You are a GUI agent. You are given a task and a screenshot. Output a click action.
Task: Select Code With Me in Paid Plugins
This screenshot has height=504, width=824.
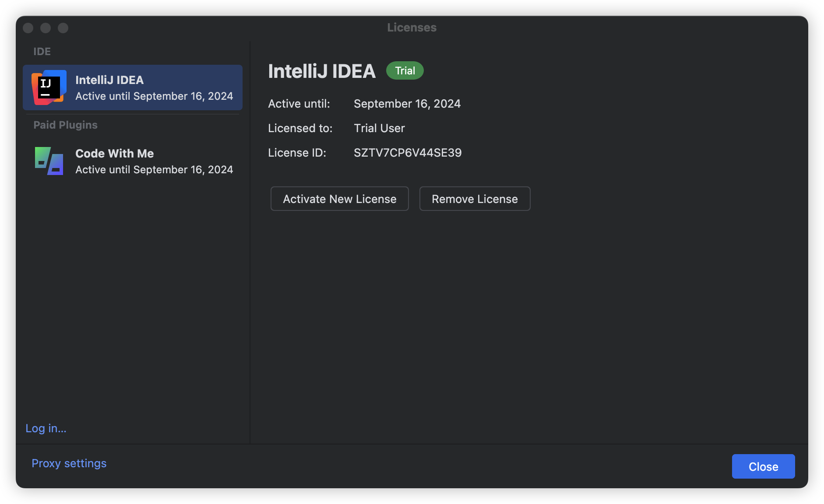point(133,161)
